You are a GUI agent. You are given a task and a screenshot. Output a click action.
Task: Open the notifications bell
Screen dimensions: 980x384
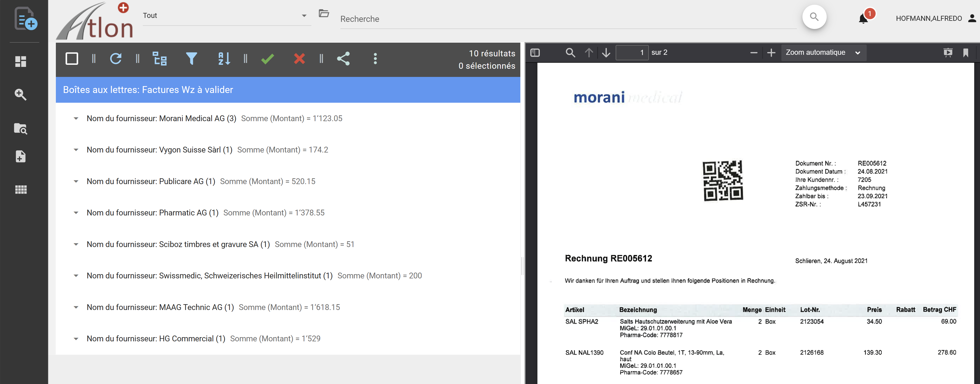point(863,18)
